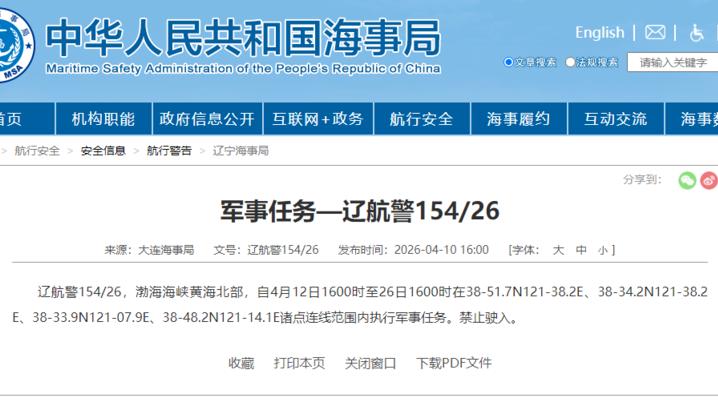
Task: Open the 机构职能 navigation menu
Action: click(x=103, y=119)
